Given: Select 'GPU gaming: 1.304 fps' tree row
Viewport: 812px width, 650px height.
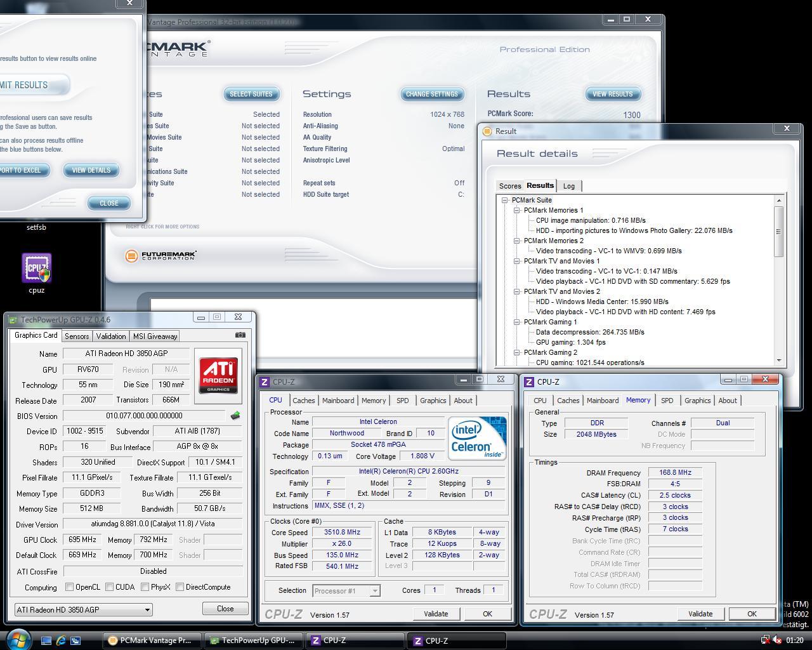Looking at the screenshot, I should (x=570, y=342).
